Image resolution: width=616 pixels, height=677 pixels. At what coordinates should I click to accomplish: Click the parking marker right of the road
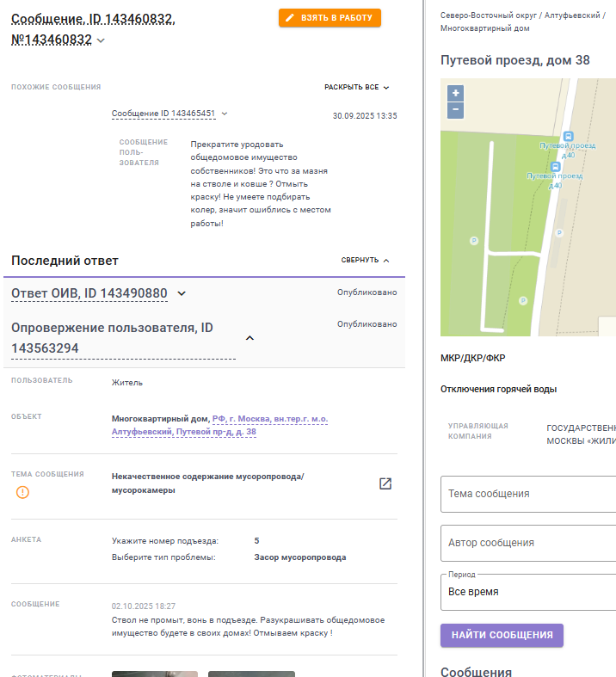coord(559,232)
